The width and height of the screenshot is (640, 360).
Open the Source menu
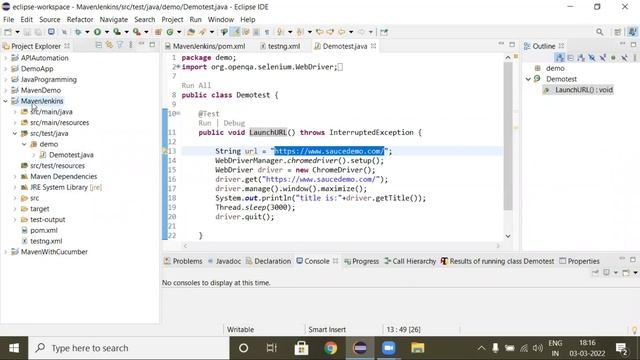pyautogui.click(x=49, y=20)
